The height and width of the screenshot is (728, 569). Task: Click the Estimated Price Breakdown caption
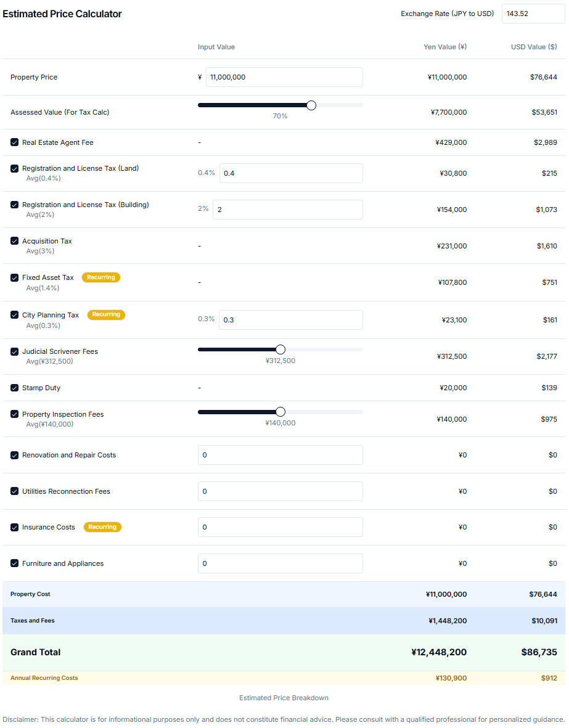[284, 698]
